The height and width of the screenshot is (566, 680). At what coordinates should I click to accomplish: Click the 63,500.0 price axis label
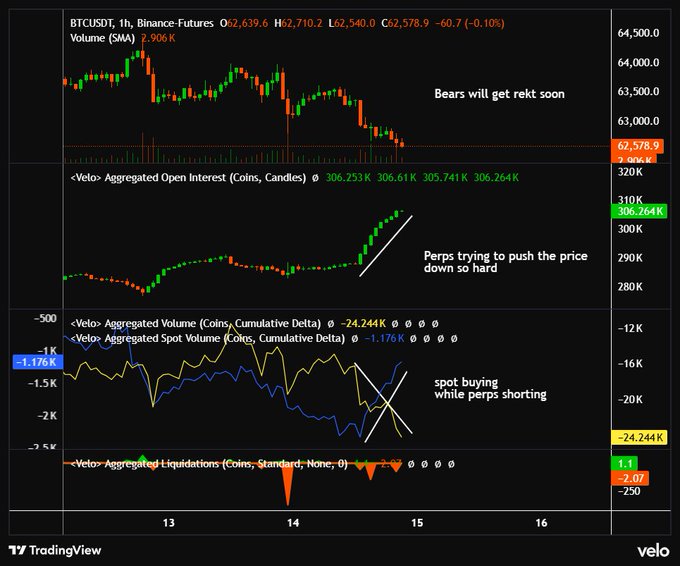(x=638, y=92)
